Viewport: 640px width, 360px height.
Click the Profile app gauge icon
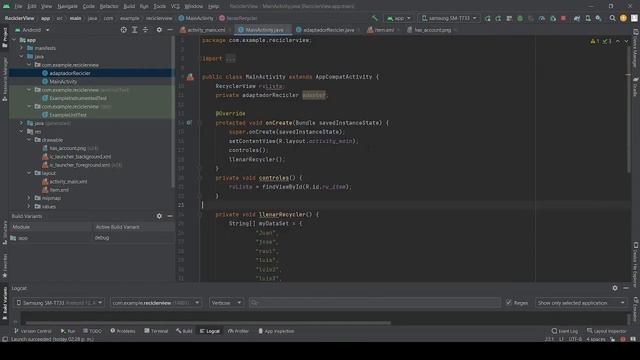point(542,18)
